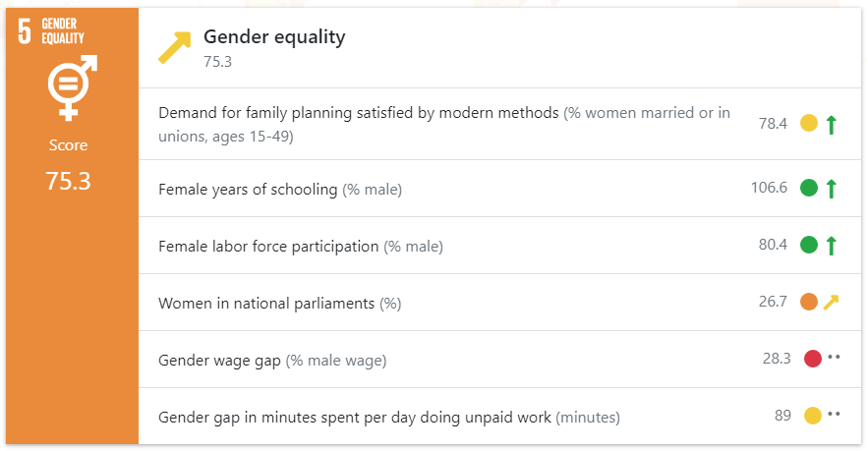Screen dimensions: 868x451
Task: Click the two-dot trend icon for unpaid work row
Action: (835, 414)
